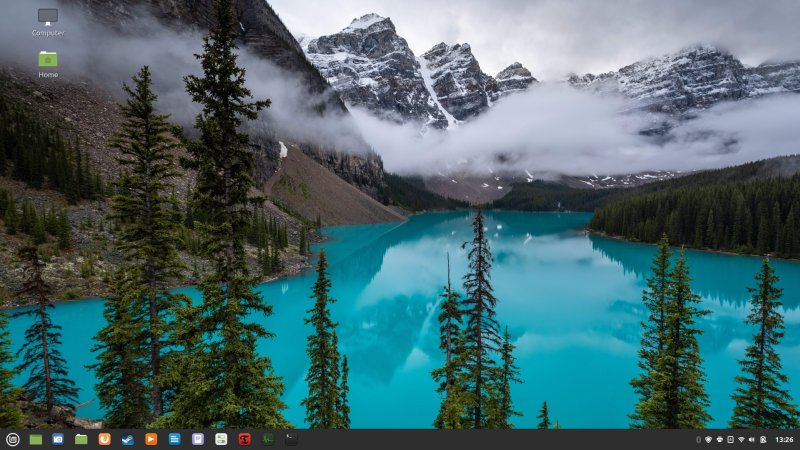
Task: Open the blue text document app
Action: 174,439
